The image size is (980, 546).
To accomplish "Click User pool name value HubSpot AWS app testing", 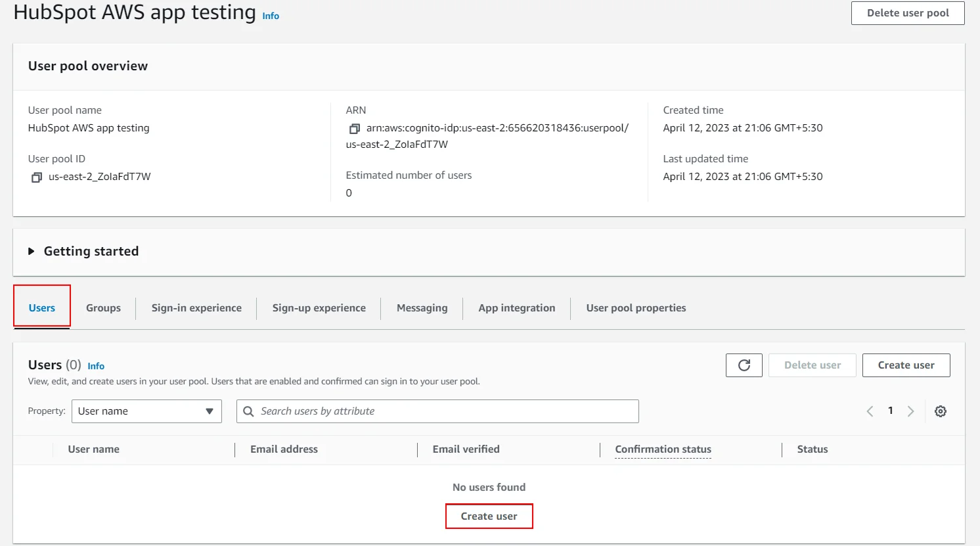I will click(89, 128).
